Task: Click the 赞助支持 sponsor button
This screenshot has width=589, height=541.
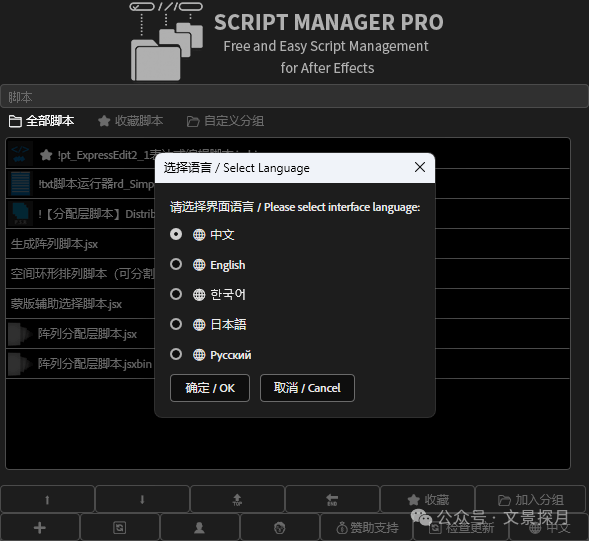Action: (x=367, y=527)
